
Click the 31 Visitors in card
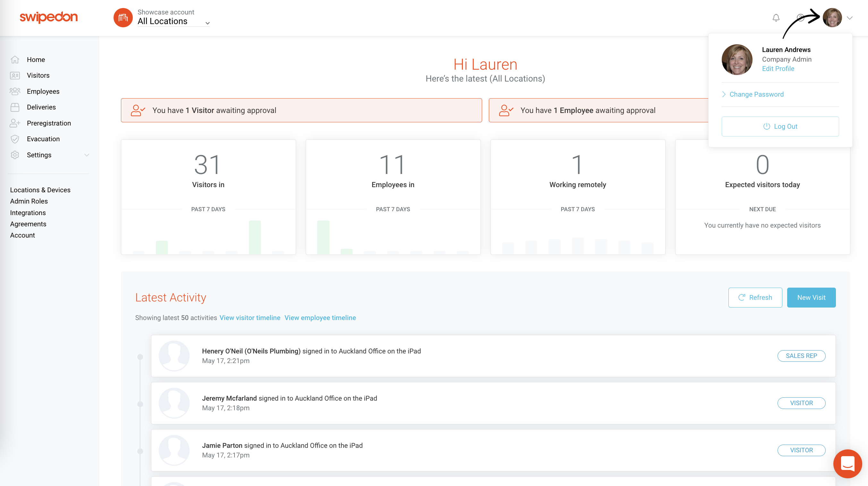208,197
